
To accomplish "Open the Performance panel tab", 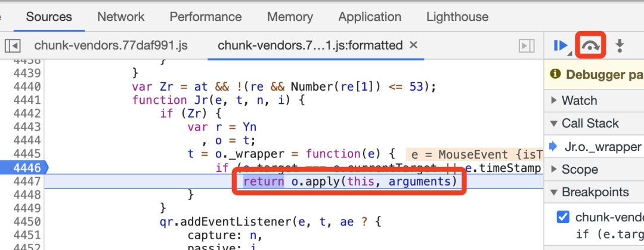I will tap(205, 17).
